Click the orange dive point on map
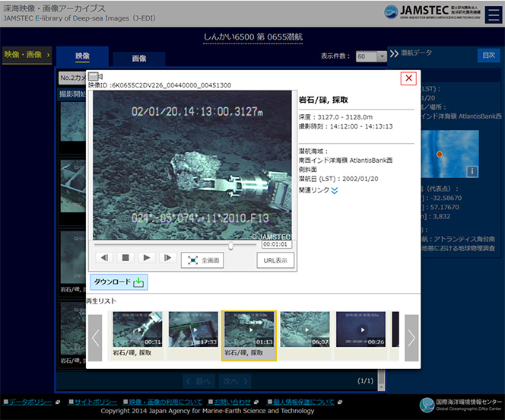 [x=440, y=154]
